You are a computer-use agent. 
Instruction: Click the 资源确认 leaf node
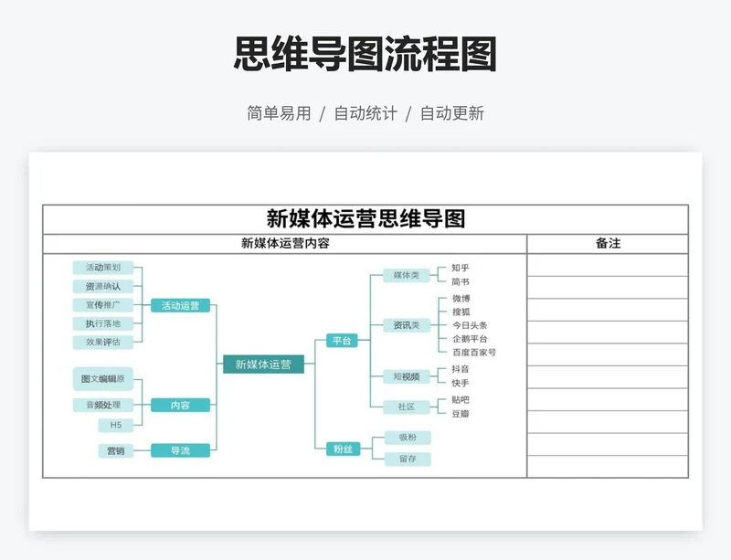tap(103, 286)
